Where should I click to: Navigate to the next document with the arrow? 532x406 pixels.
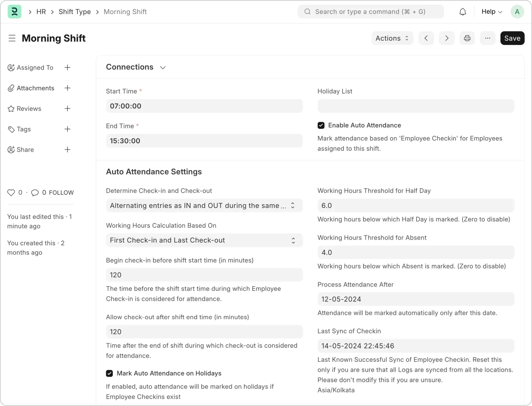[447, 38]
